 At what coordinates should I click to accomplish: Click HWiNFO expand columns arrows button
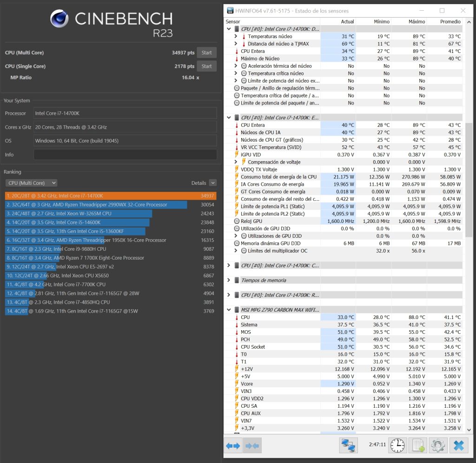233,445
